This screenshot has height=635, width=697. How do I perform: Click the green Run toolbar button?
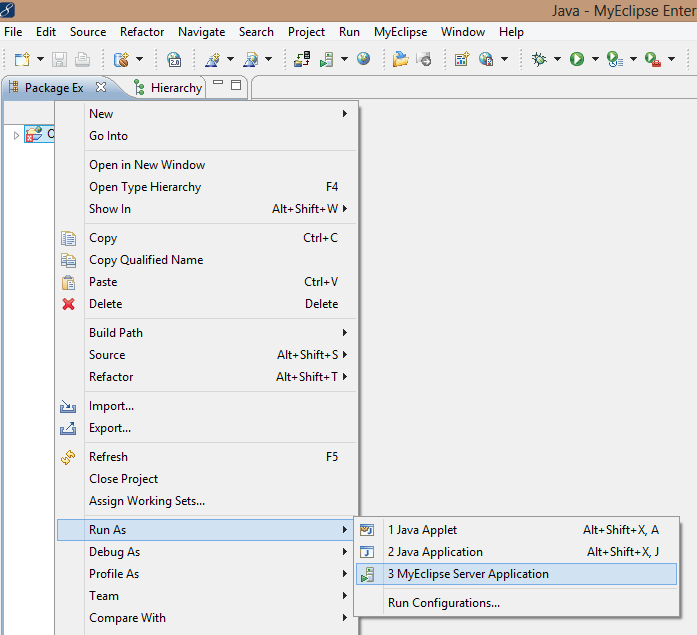(577, 59)
